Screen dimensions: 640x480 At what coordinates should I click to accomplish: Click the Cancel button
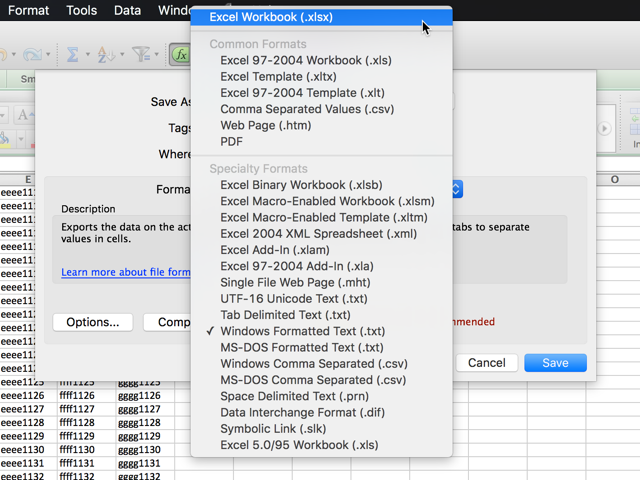pyautogui.click(x=487, y=363)
